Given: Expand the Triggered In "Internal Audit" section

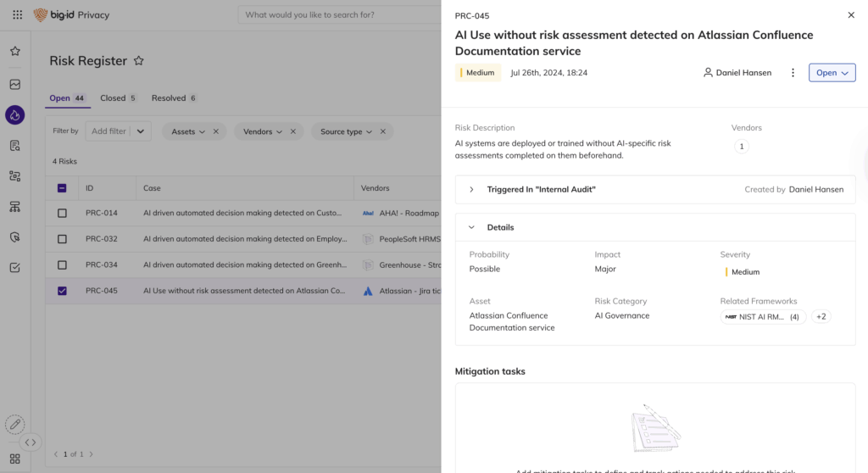Looking at the screenshot, I should (x=472, y=190).
